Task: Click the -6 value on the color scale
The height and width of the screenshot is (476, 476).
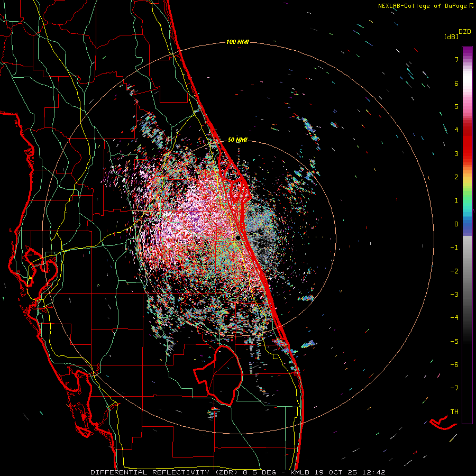Action: tap(454, 365)
